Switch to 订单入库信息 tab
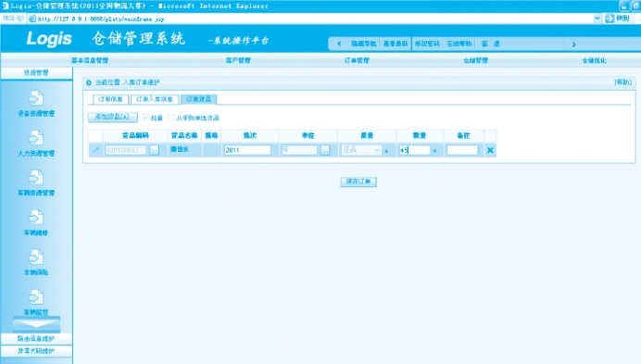The width and height of the screenshot is (641, 364). [x=155, y=99]
